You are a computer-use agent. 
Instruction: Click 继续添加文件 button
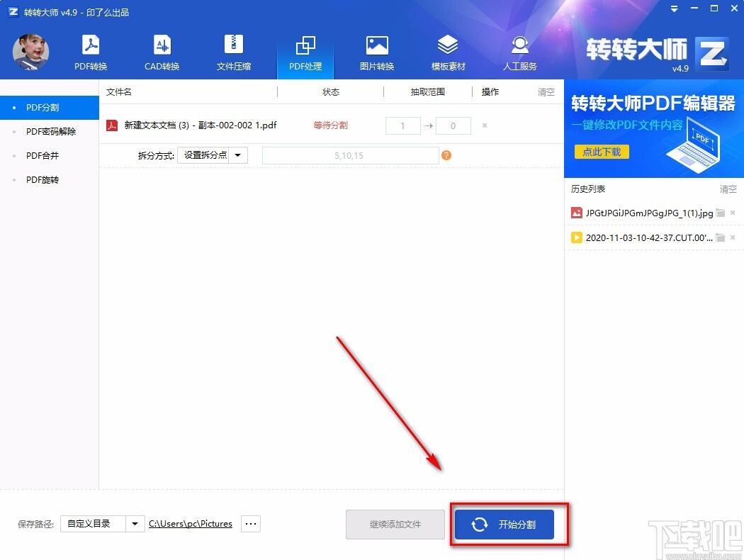point(395,525)
